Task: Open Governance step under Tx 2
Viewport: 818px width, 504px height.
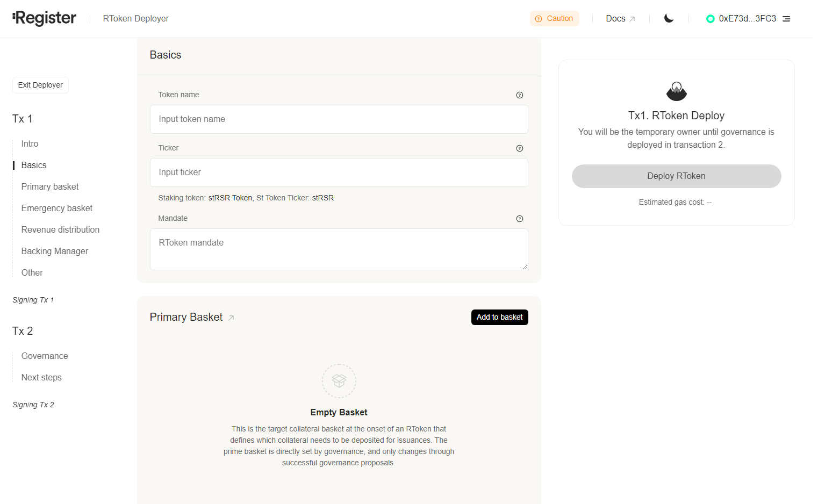Action: pos(45,356)
